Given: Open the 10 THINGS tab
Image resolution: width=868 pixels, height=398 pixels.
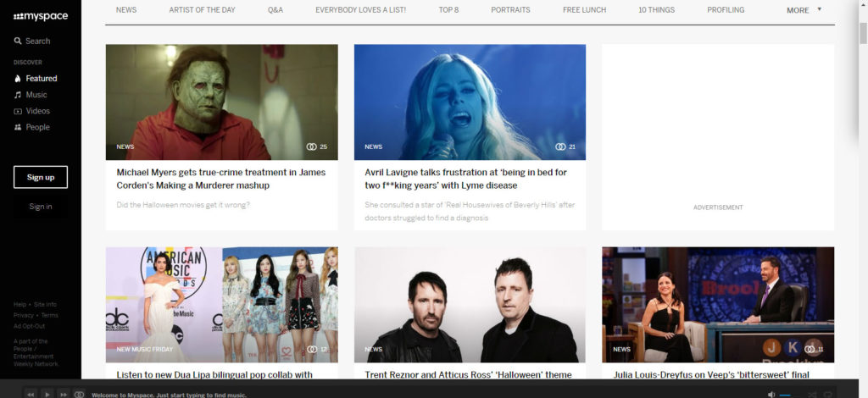Looking at the screenshot, I should 657,10.
